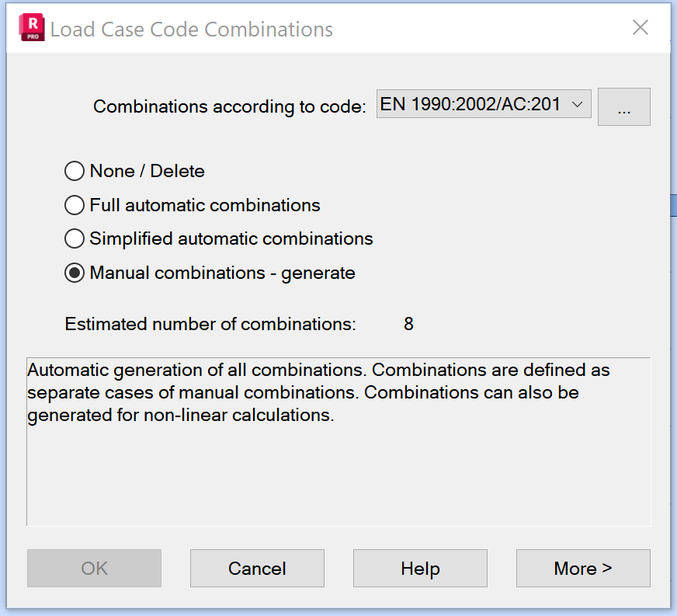Click the Load Case Code Combinations title
This screenshot has width=677, height=616.
[192, 30]
